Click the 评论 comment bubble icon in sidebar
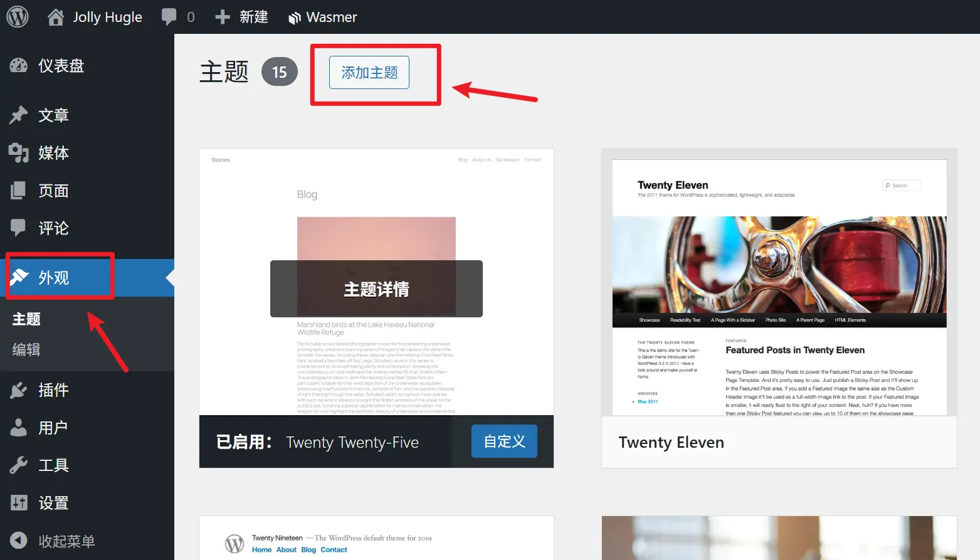The image size is (980, 560). pos(19,228)
